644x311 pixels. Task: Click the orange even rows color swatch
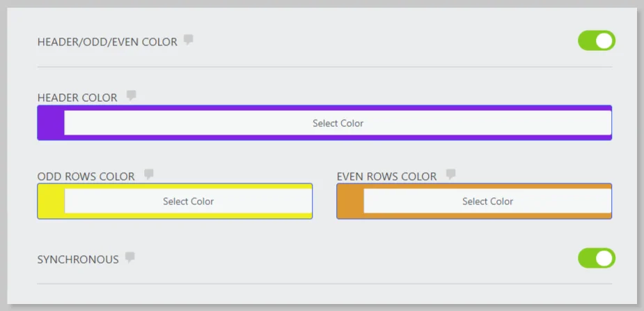350,202
